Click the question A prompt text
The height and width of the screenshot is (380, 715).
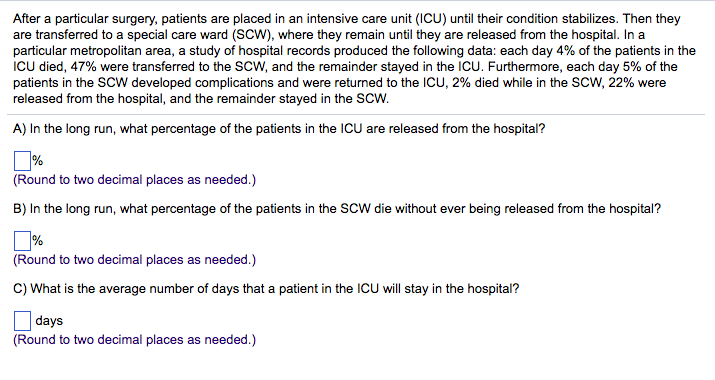(279, 129)
